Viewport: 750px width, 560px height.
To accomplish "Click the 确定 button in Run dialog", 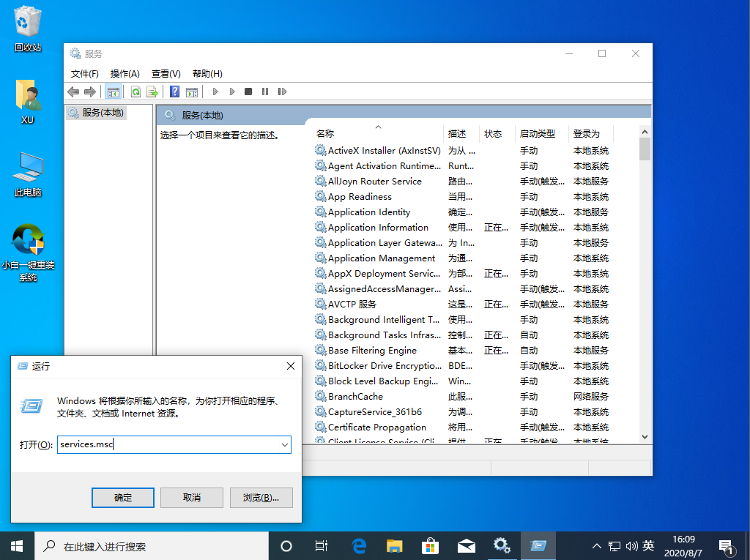I will [123, 497].
